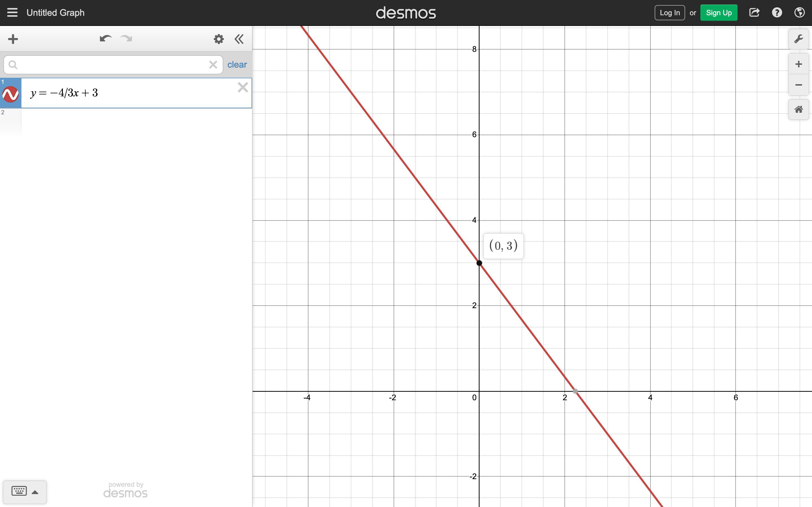Open the help question mark menu
Viewport: 812px width, 507px height.
tap(777, 13)
